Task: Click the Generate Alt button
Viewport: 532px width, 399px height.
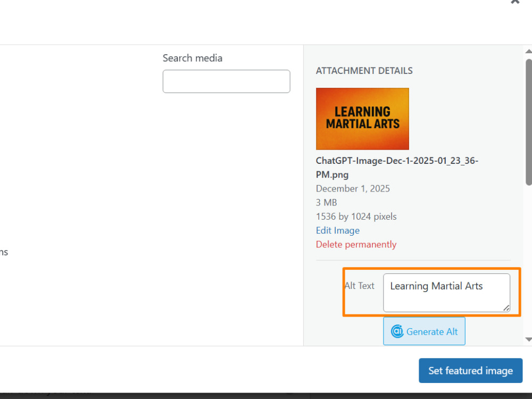Action: coord(424,331)
